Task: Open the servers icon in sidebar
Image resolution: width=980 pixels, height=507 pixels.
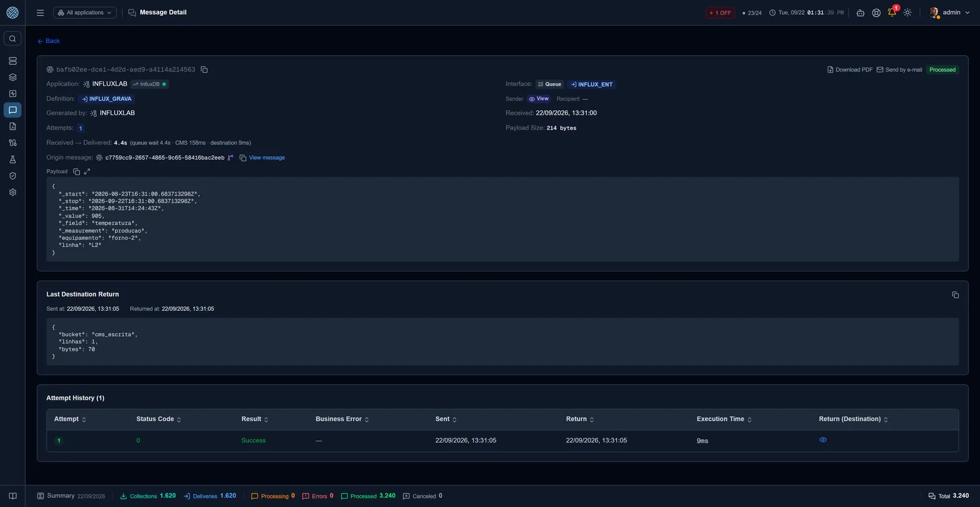Action: (x=12, y=61)
